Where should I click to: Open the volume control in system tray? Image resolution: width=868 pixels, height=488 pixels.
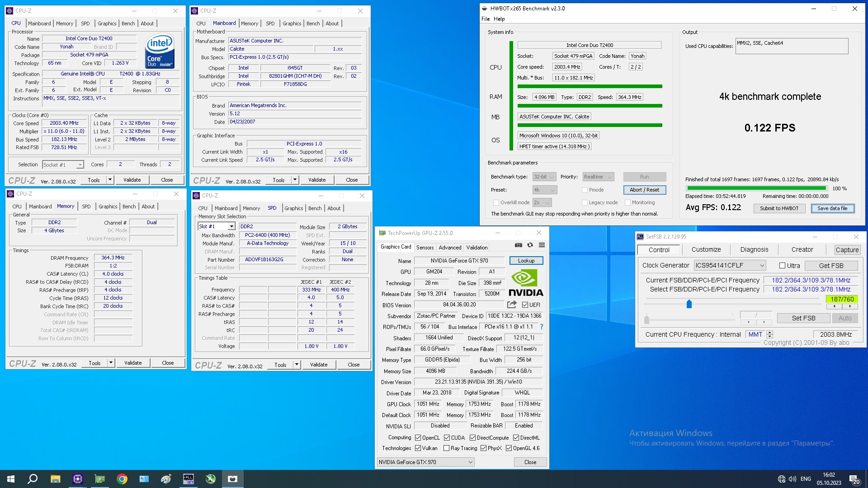click(x=792, y=479)
